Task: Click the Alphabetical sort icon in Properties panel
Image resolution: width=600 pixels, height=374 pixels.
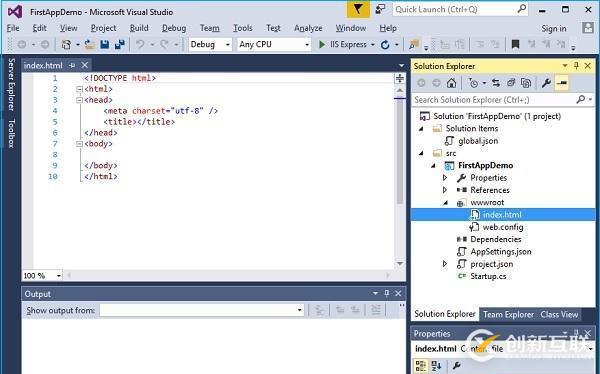Action: coord(436,366)
